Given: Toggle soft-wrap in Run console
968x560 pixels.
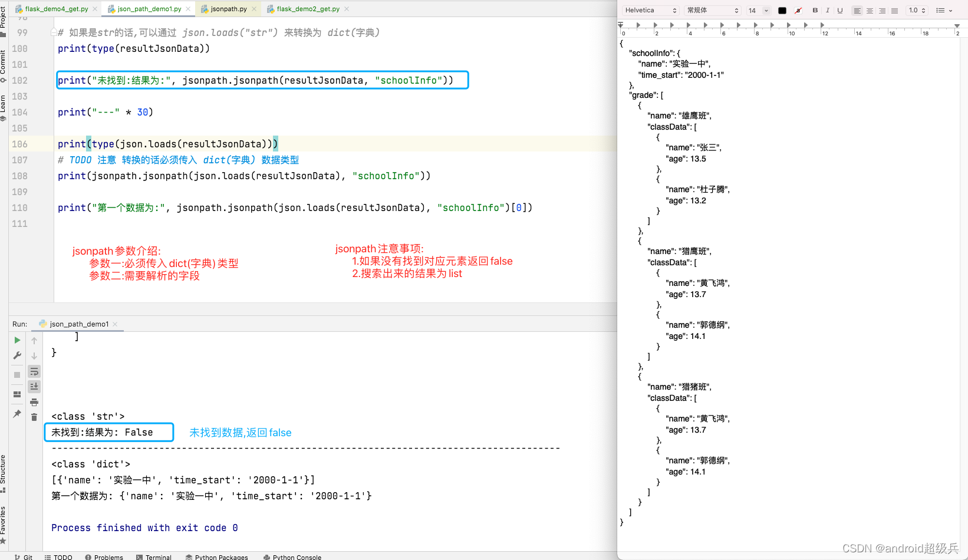Looking at the screenshot, I should [34, 371].
